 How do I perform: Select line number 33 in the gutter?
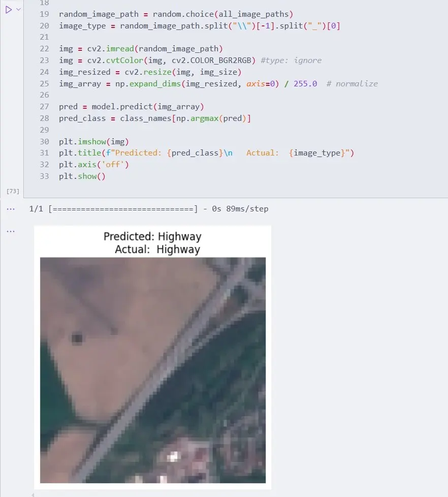44,176
